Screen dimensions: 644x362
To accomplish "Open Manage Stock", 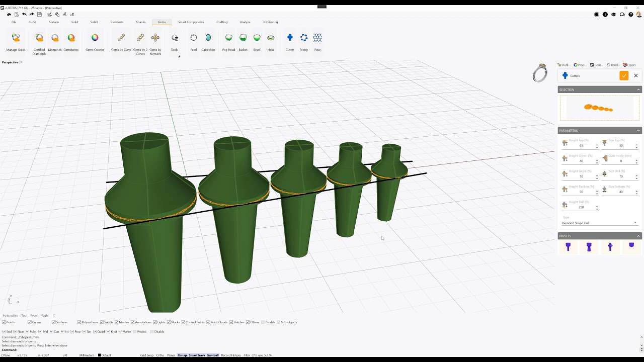I will 16,41.
